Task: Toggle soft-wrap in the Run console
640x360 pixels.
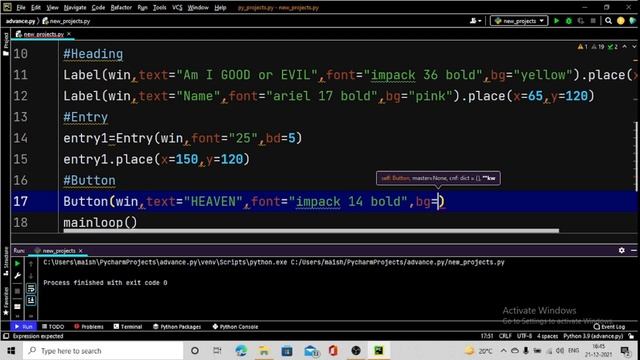Action: click(x=31, y=289)
